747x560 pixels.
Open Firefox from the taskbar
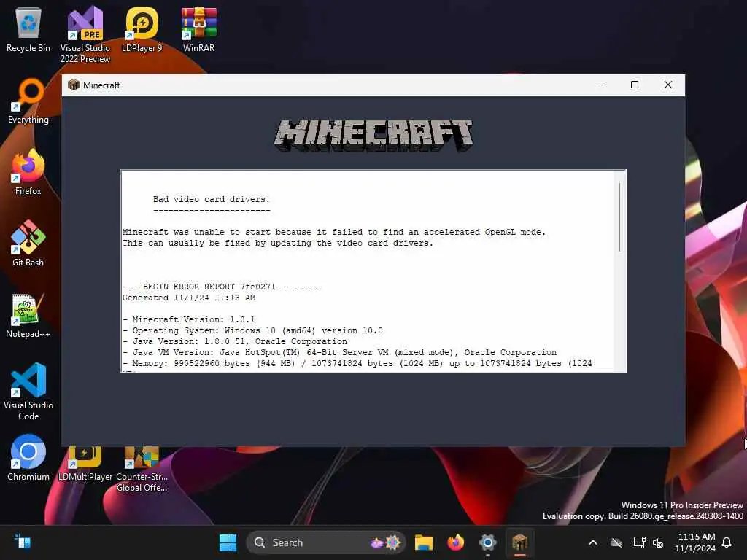click(x=456, y=542)
